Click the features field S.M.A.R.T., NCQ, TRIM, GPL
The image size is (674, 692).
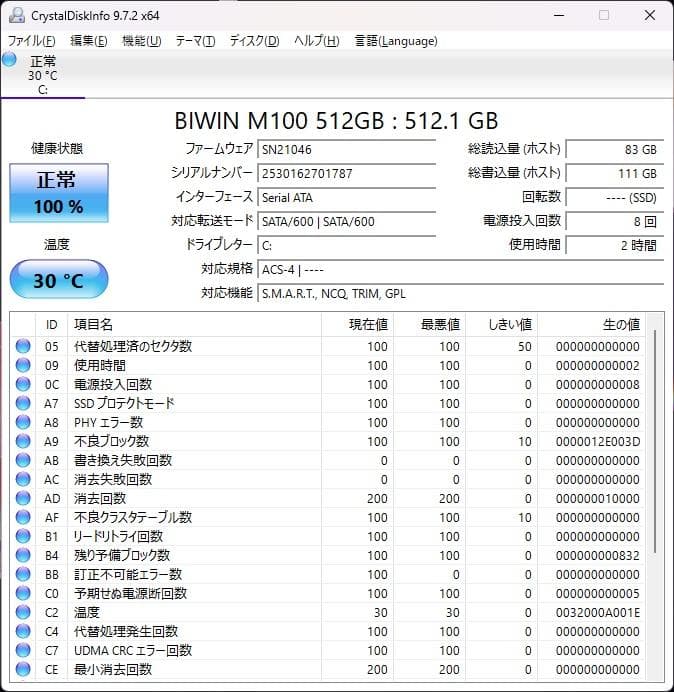point(461,293)
